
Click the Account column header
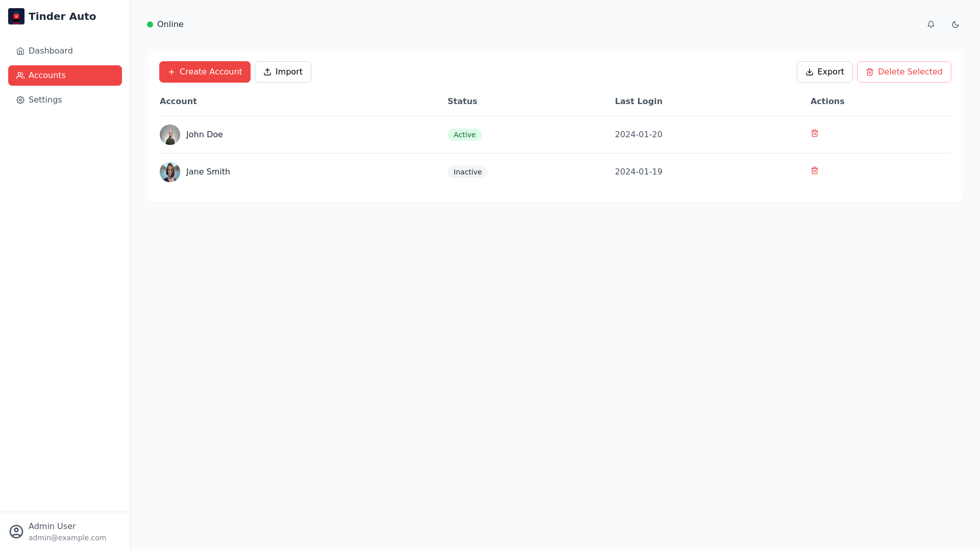pos(178,102)
